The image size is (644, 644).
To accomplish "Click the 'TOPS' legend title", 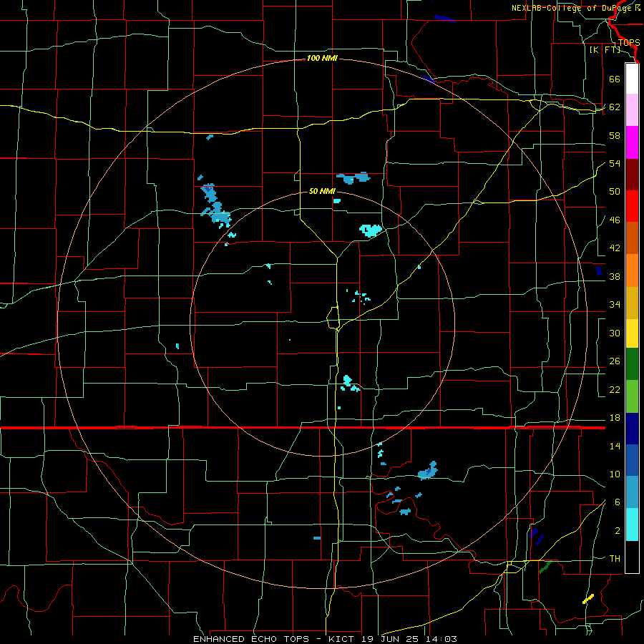I will click(629, 43).
